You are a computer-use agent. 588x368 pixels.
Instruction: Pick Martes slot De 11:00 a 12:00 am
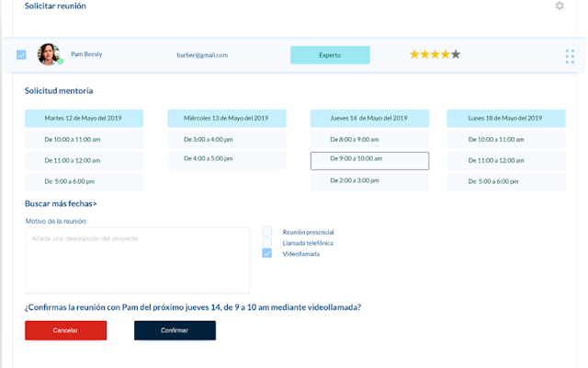[84, 160]
